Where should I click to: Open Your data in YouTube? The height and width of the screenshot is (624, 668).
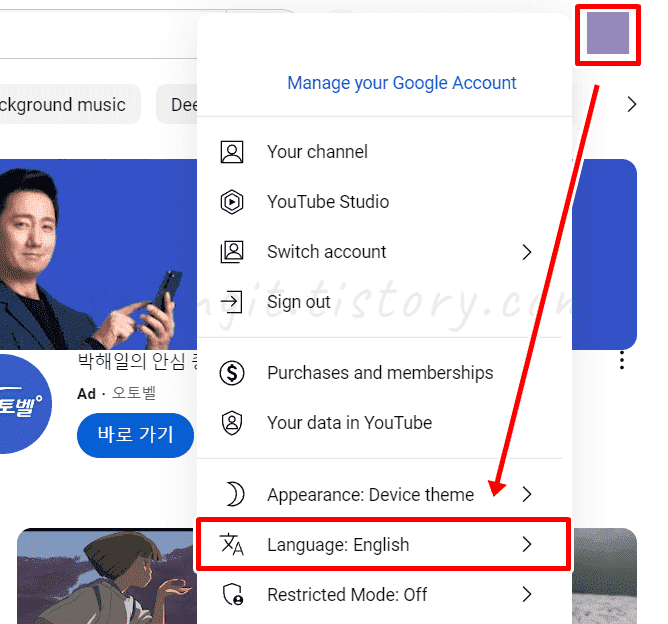point(384,423)
